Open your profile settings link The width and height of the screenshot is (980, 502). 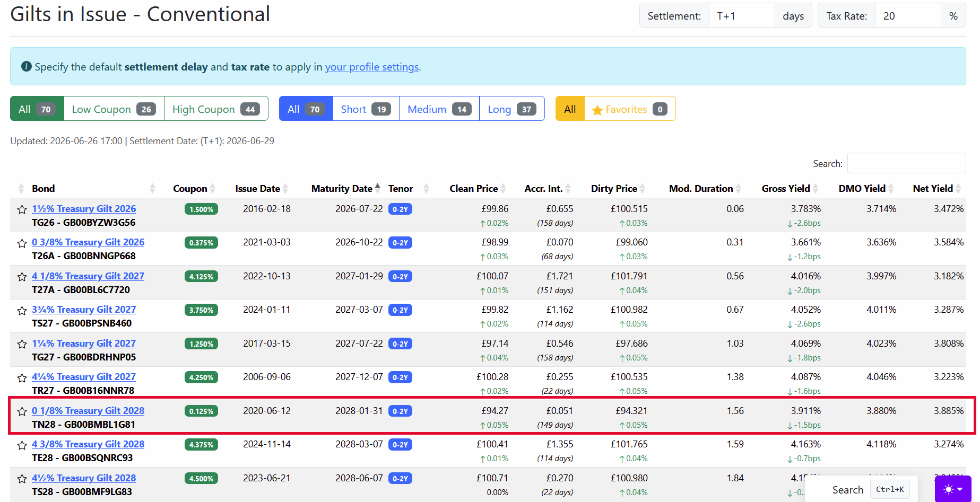coord(372,67)
